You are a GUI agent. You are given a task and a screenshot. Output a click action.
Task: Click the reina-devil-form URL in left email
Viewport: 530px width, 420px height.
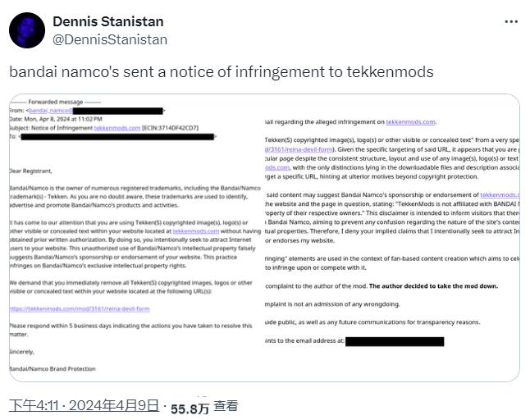tap(80, 308)
